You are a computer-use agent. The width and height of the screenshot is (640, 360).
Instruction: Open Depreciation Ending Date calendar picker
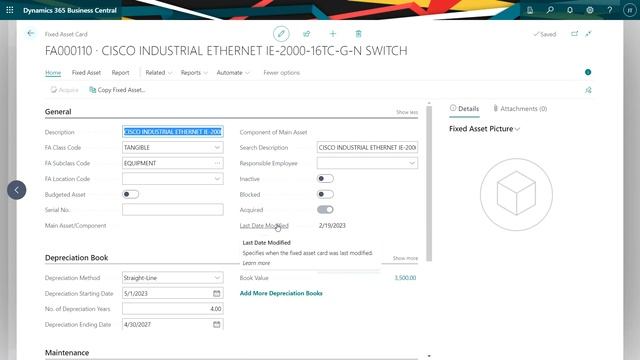point(217,324)
